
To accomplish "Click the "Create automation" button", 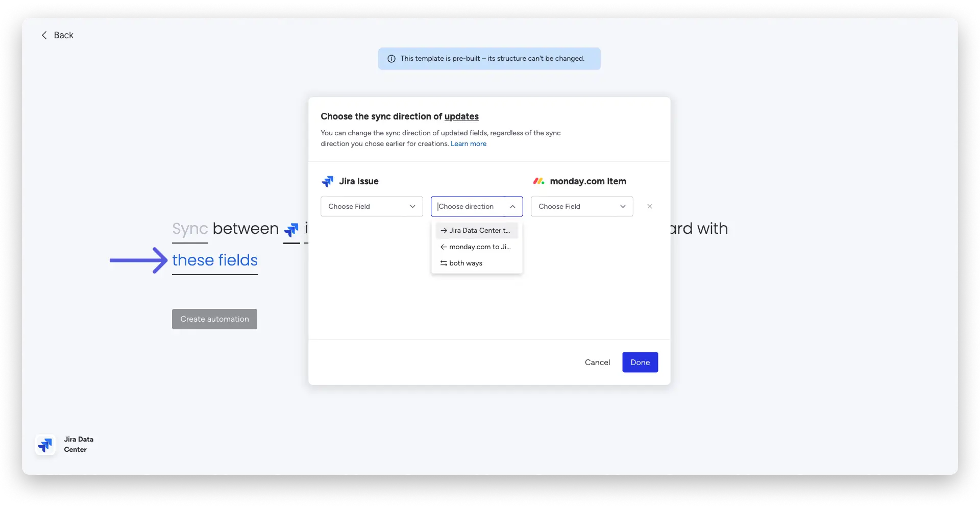I will click(x=214, y=319).
